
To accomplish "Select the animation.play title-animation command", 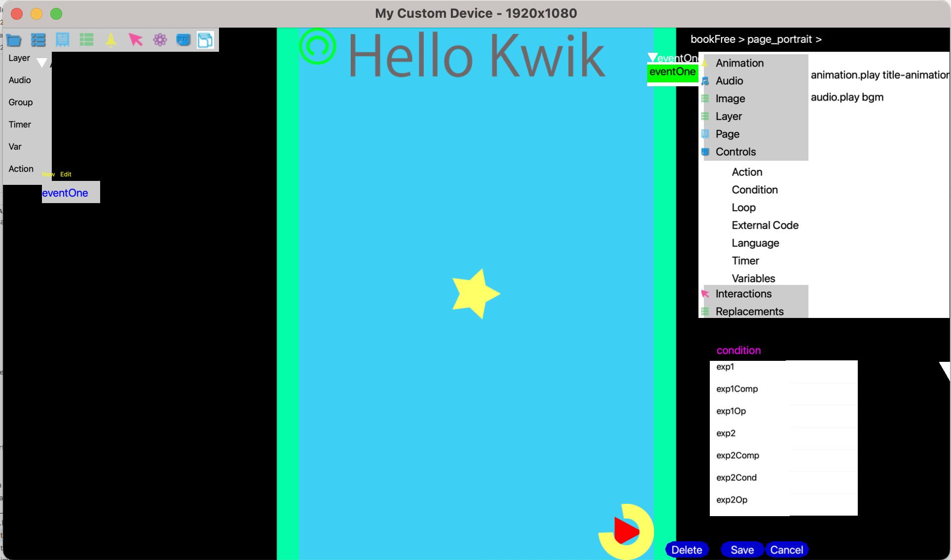I will (880, 75).
